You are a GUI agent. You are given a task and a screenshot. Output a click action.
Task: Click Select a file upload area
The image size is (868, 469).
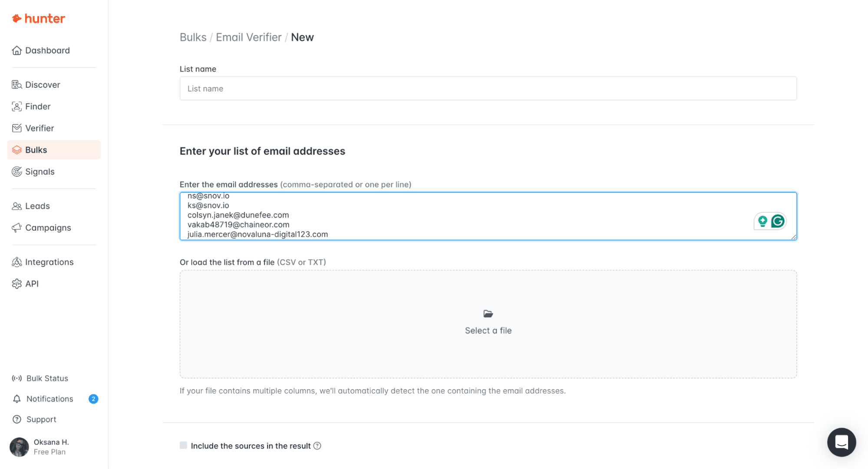(488, 324)
